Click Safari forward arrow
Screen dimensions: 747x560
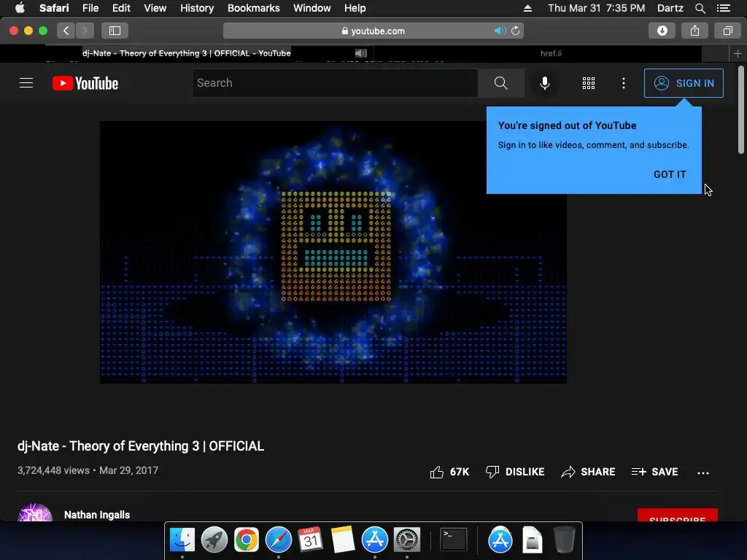(85, 31)
